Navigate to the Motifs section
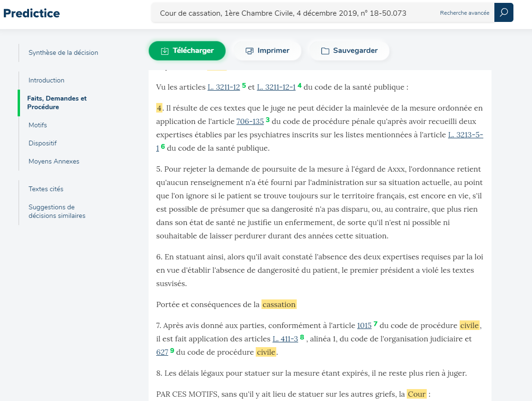Screen dimensions: 532x401 (x=38, y=125)
